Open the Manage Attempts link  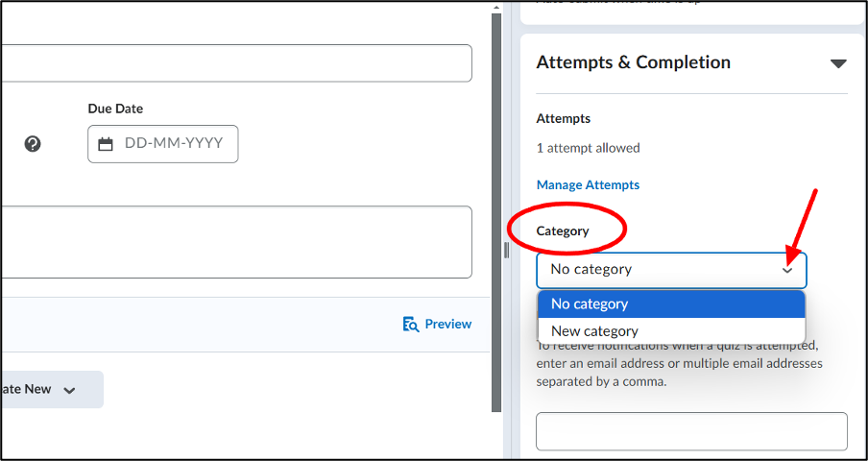coord(588,184)
